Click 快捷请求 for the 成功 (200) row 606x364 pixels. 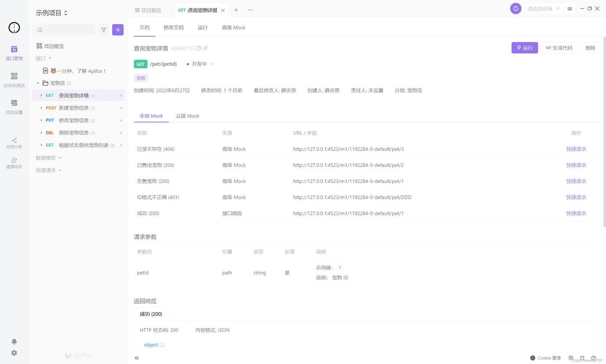pyautogui.click(x=576, y=213)
